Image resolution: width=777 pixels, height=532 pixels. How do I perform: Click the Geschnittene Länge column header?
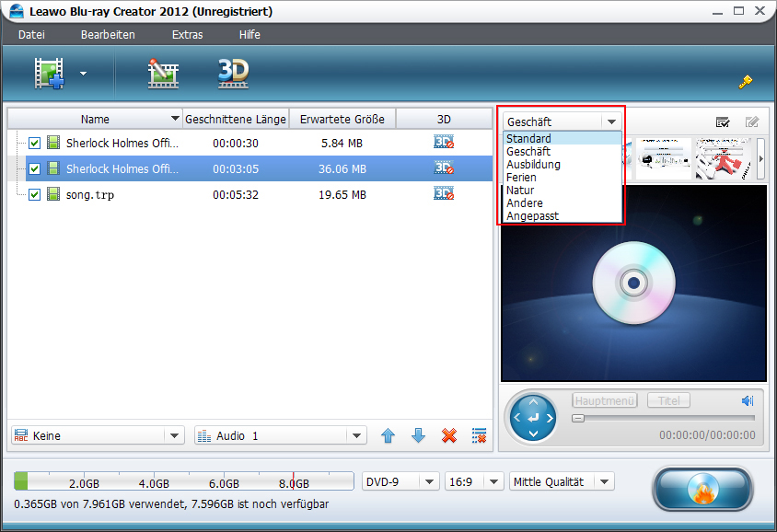tap(236, 120)
